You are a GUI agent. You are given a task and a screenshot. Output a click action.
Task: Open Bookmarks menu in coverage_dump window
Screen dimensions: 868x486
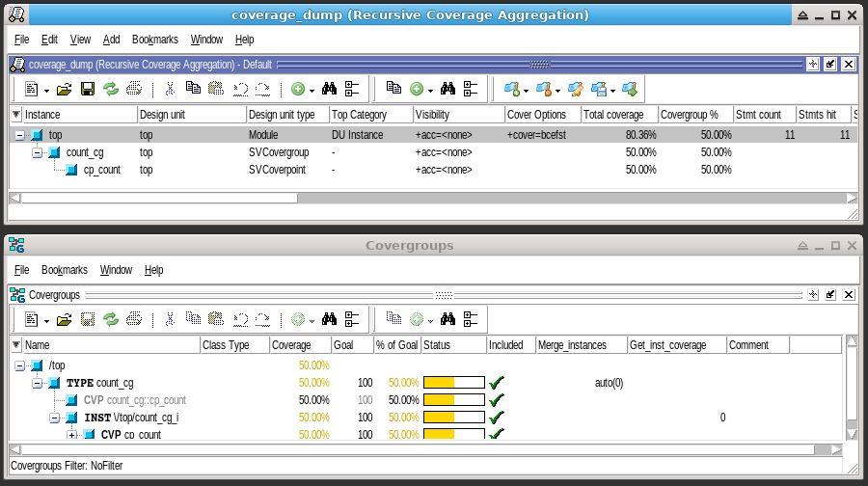point(155,40)
